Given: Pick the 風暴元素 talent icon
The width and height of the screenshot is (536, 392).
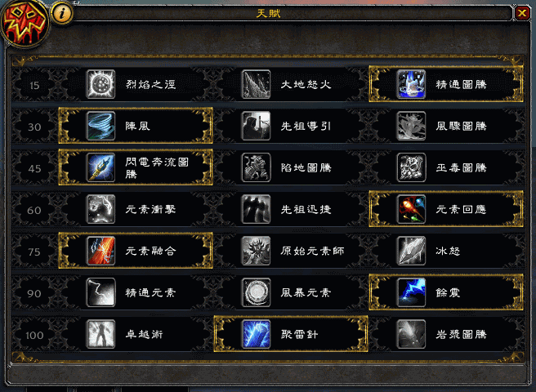Looking at the screenshot, I should [256, 292].
